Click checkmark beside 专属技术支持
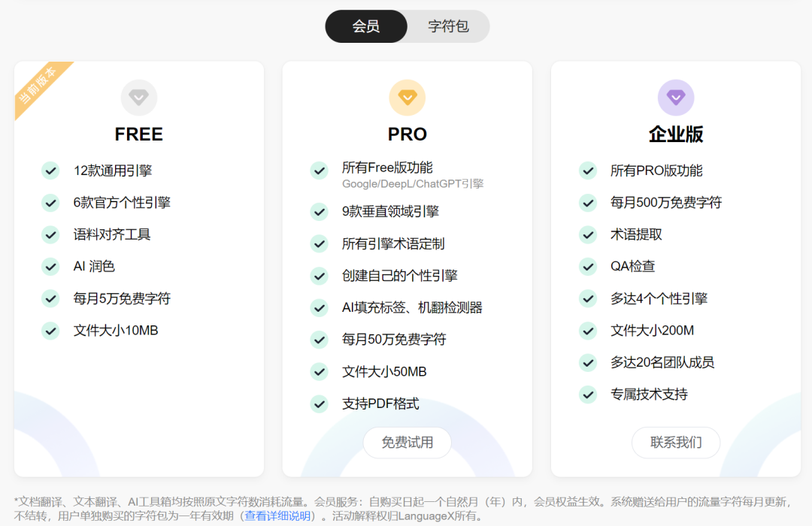Viewport: 812px width, 526px height. 588,394
